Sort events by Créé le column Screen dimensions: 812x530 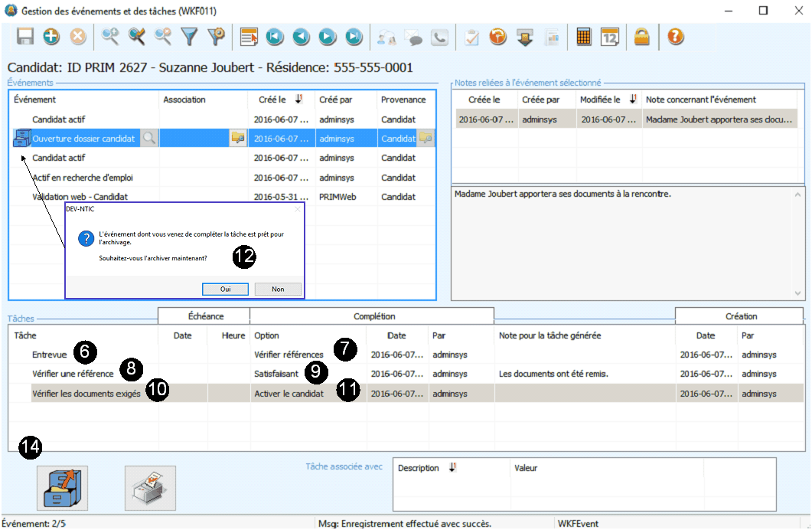[272, 100]
